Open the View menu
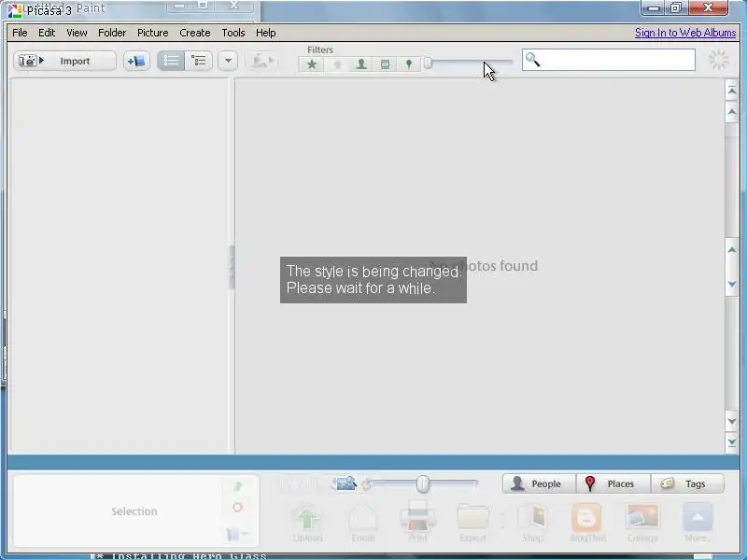 point(77,33)
